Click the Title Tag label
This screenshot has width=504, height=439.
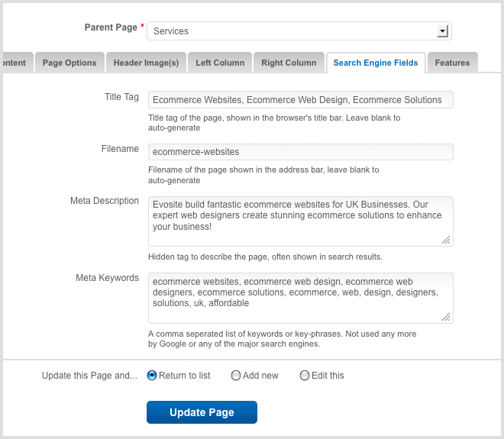pyautogui.click(x=121, y=97)
